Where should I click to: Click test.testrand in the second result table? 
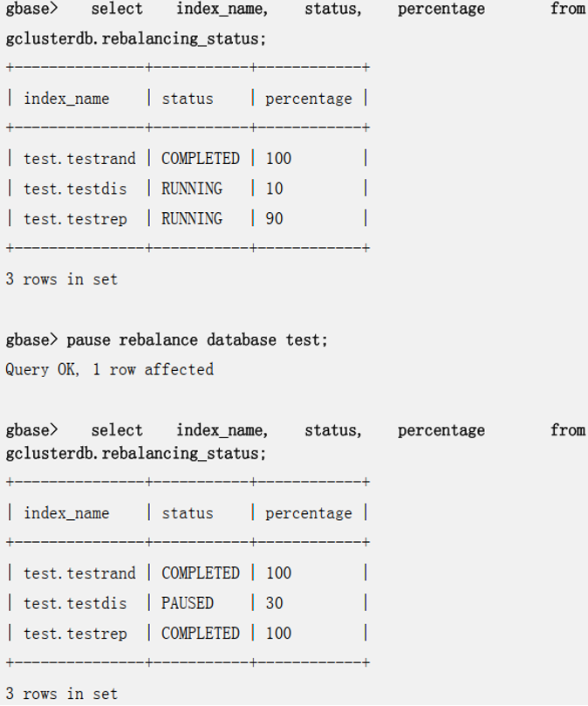pyautogui.click(x=79, y=573)
